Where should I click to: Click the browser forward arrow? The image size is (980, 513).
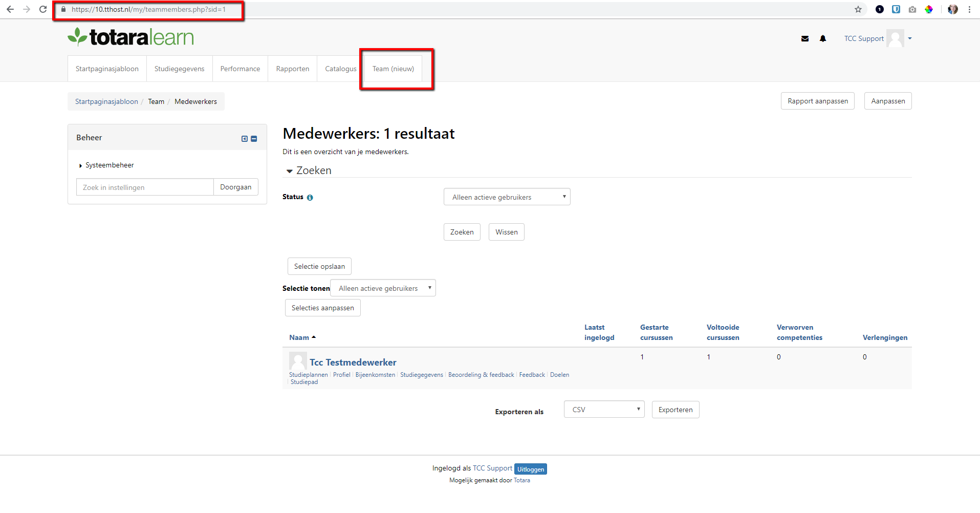[27, 9]
